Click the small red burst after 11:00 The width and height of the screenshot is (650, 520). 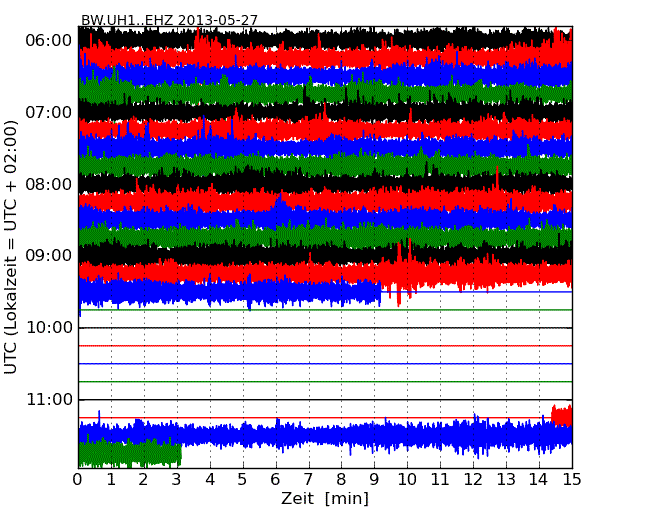tap(562, 415)
